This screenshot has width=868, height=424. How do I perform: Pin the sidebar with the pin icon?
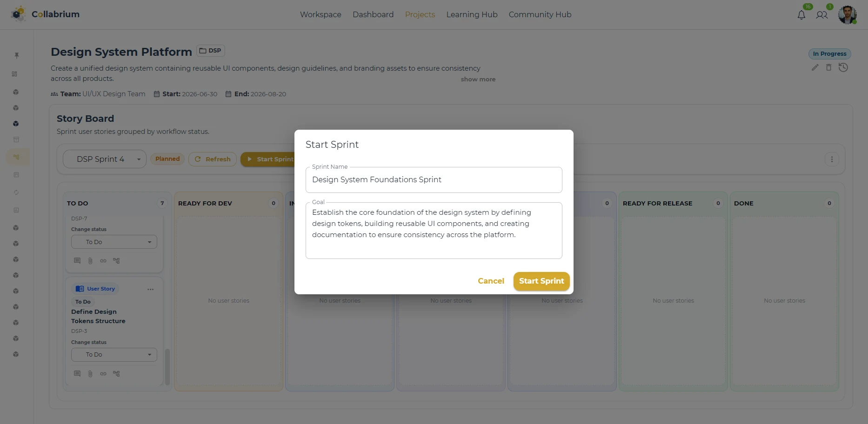coord(16,55)
